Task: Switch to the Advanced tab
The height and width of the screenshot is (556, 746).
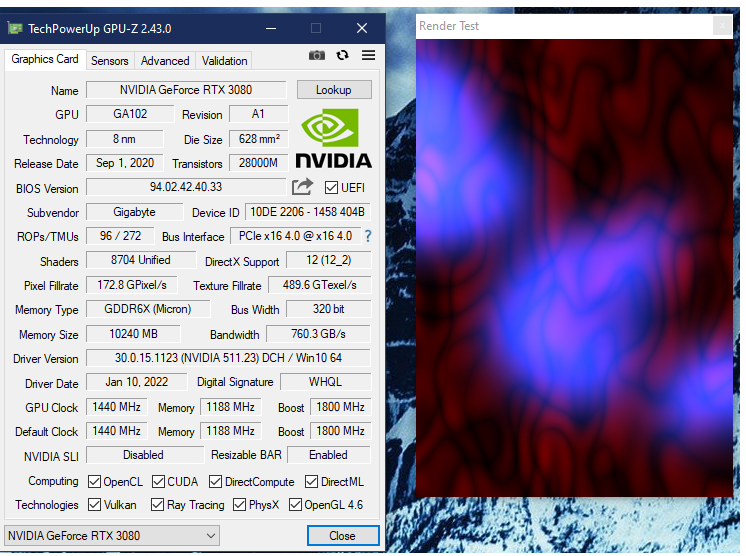Action: click(x=165, y=61)
